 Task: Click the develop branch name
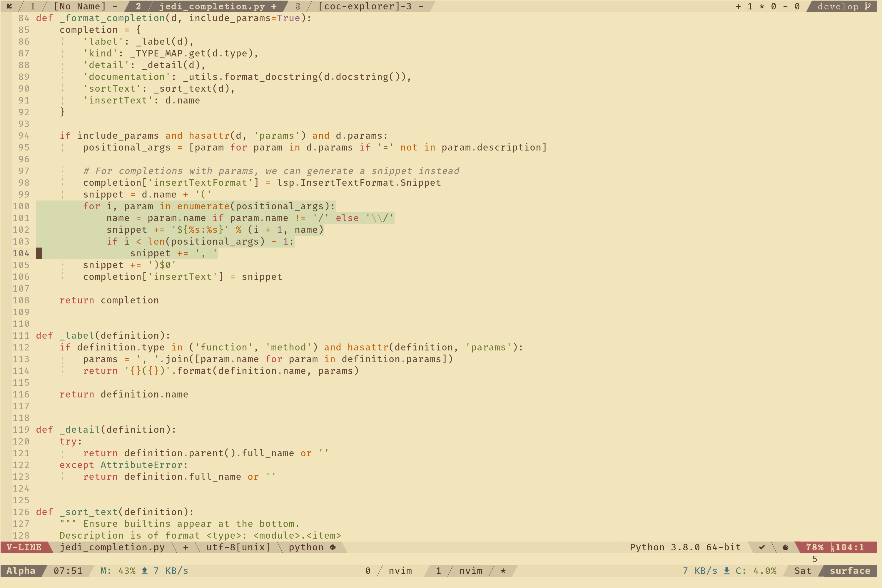pos(838,6)
